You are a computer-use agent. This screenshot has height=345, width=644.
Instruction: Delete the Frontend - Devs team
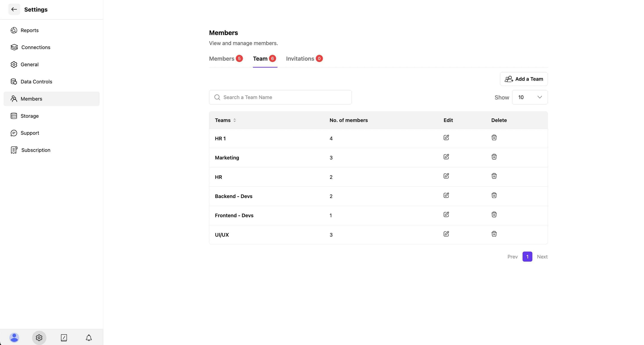tap(494, 214)
